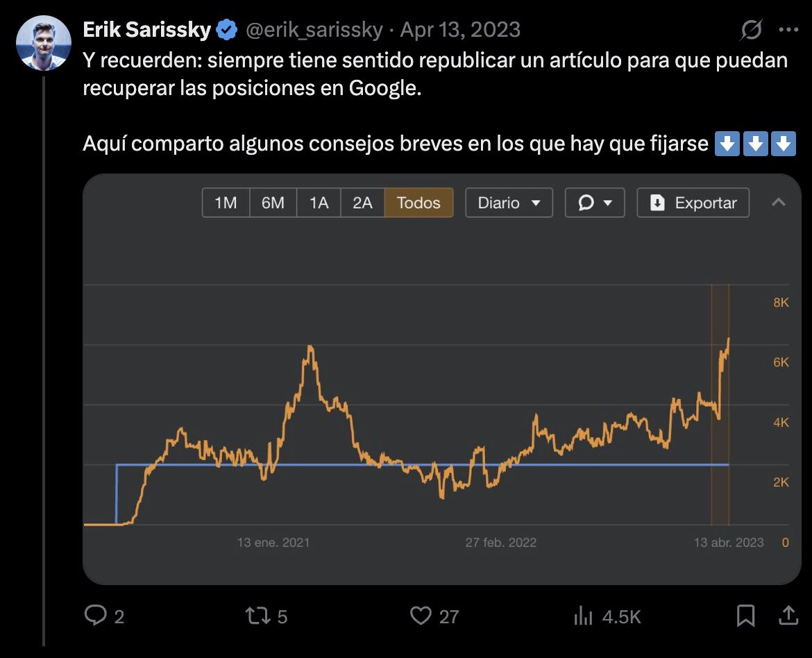Select the 1M range tab
Viewport: 812px width, 658px height.
tap(226, 203)
